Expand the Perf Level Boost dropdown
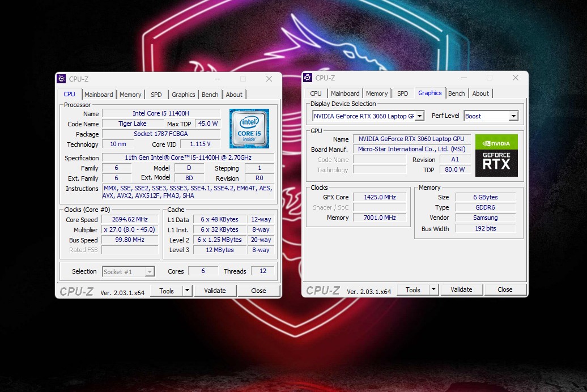Viewport: 587px width, 392px height. point(513,116)
